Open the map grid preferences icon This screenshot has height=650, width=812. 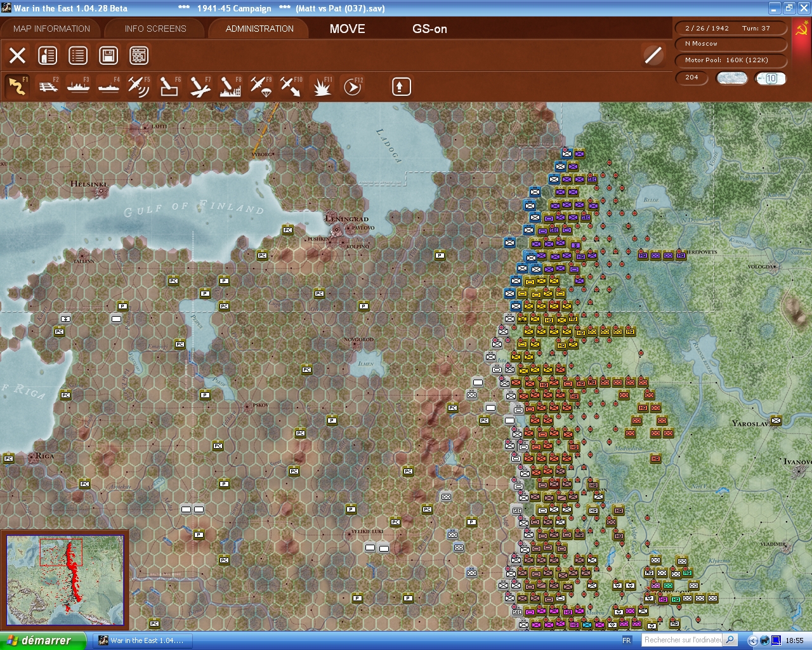[139, 55]
